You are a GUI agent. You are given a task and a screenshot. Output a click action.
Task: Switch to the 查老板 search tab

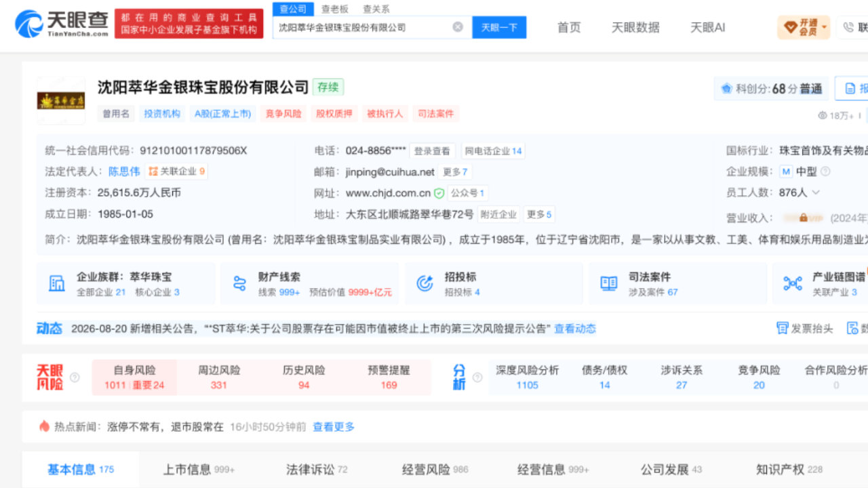click(x=334, y=9)
